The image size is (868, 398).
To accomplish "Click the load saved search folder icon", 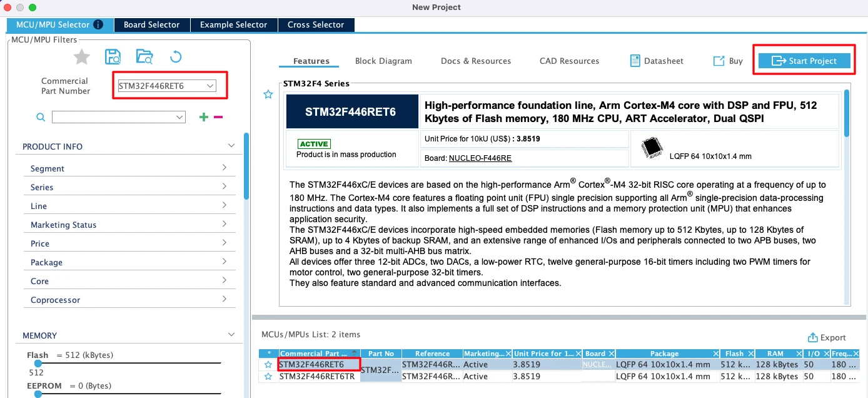I will [144, 57].
